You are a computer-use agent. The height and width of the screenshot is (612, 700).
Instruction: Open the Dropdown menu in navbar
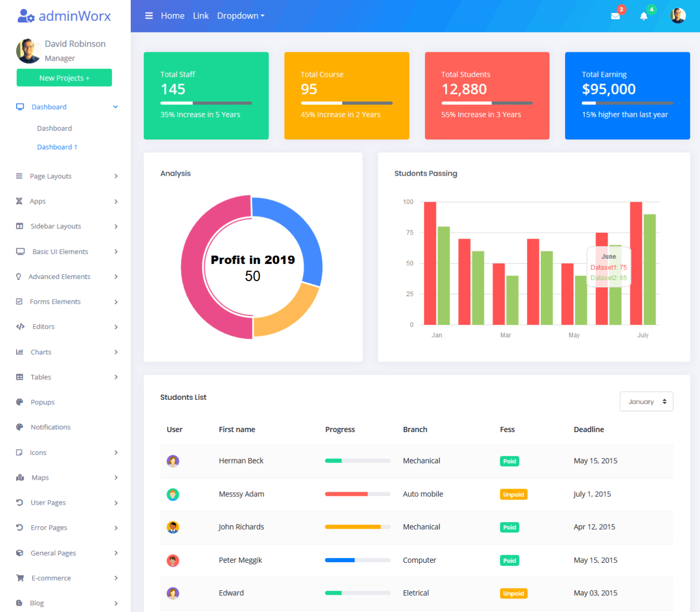[241, 16]
